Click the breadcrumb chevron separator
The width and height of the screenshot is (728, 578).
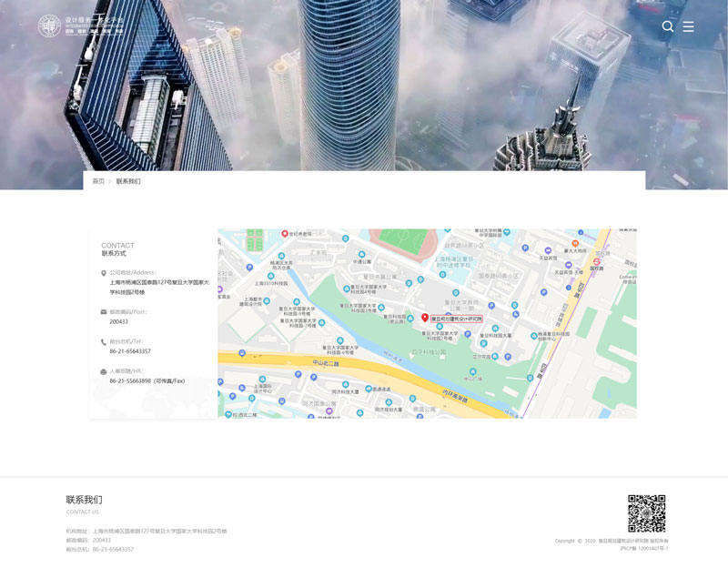(110, 181)
